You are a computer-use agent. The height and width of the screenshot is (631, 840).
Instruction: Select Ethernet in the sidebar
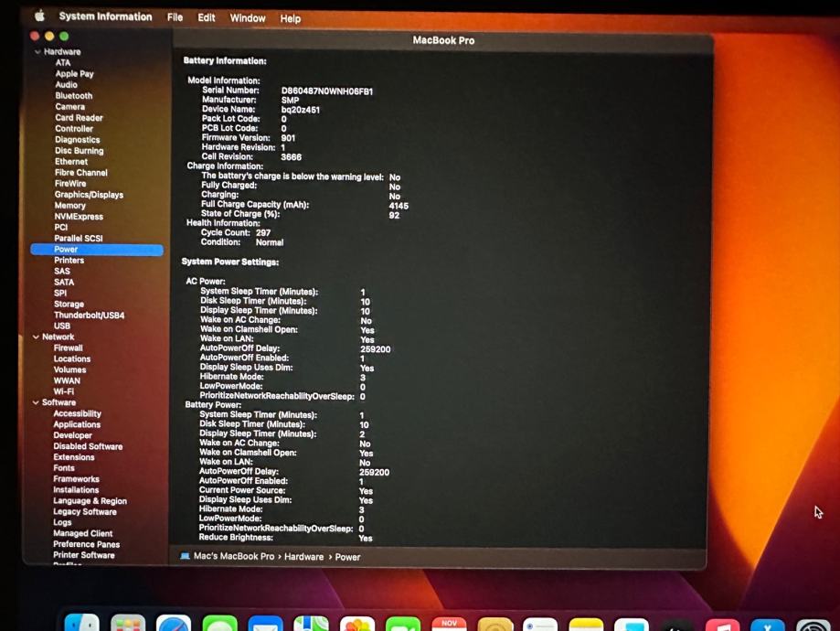(x=71, y=162)
